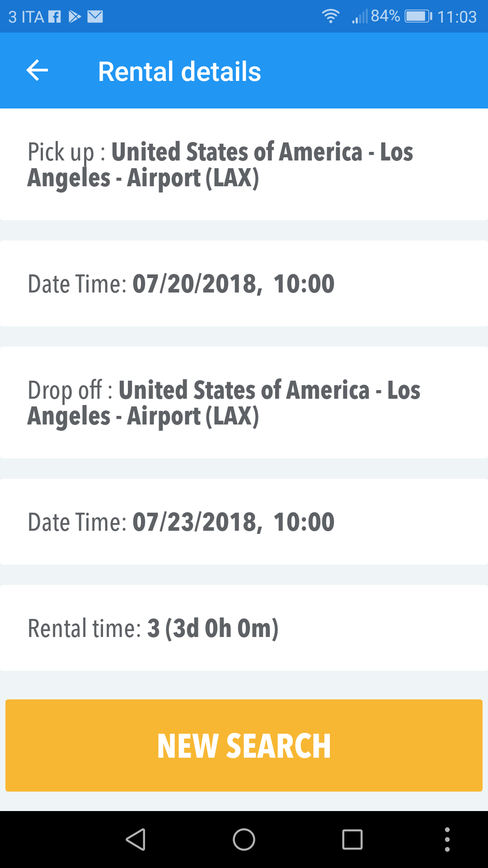Tap the drop-off Date Time 07/23/2018 row
The width and height of the screenshot is (488, 868).
244,522
